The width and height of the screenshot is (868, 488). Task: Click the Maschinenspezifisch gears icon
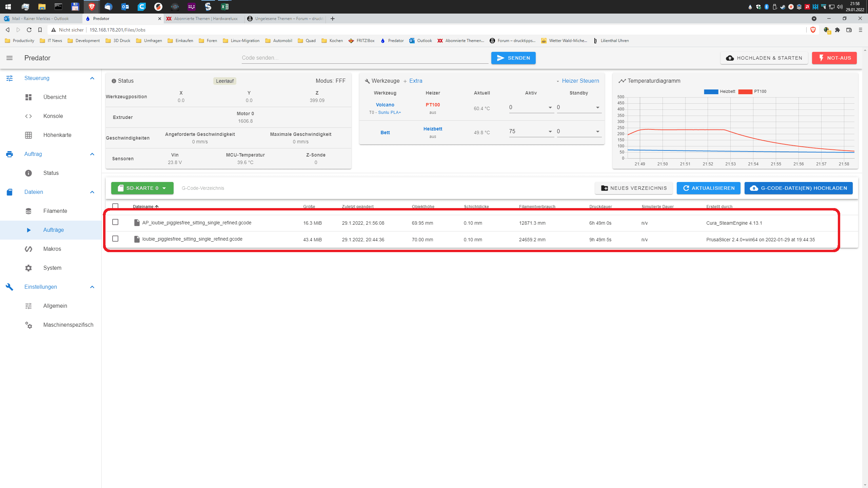click(28, 325)
